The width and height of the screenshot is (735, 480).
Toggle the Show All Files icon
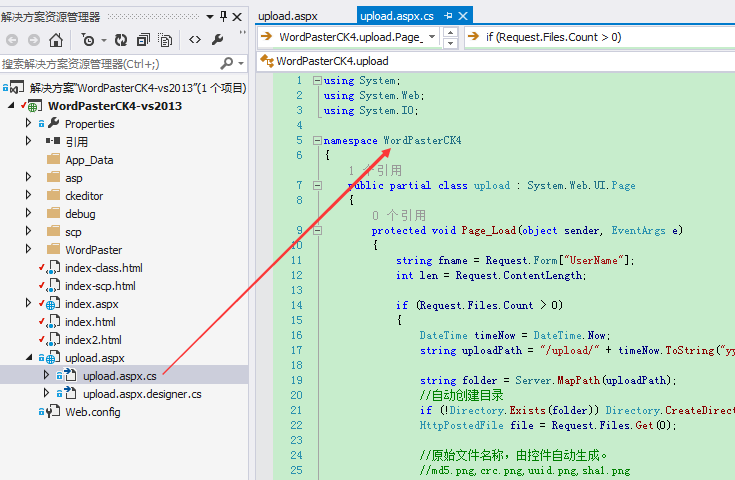coord(165,40)
